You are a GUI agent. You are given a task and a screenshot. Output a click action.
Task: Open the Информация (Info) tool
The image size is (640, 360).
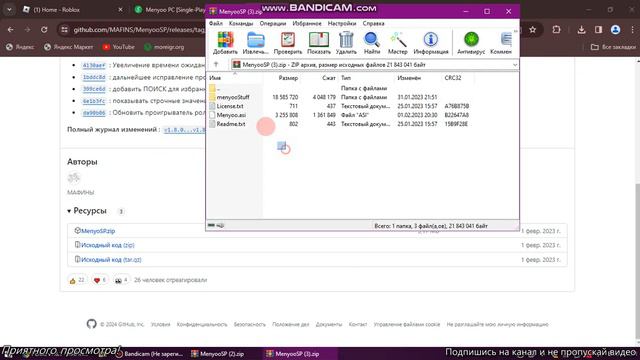click(x=431, y=43)
